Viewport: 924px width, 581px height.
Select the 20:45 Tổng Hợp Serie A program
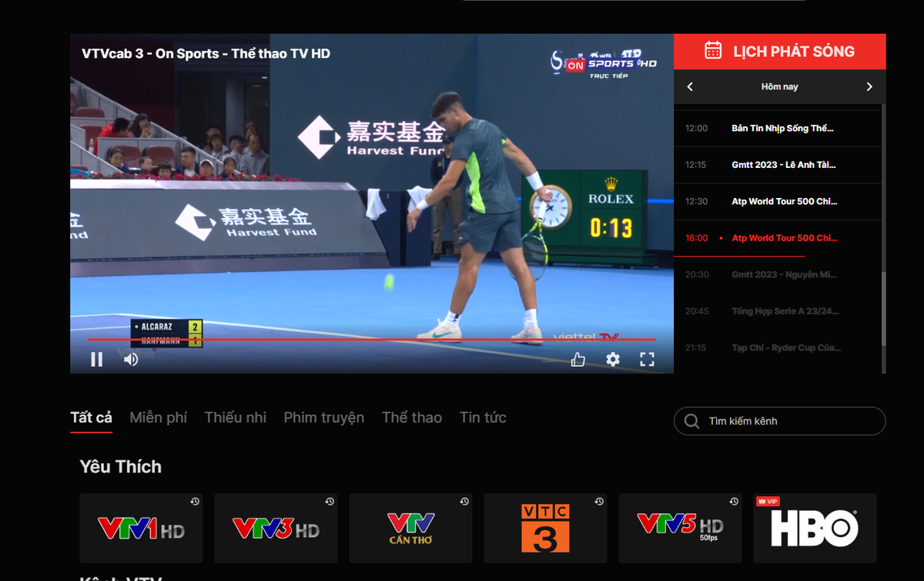778,311
